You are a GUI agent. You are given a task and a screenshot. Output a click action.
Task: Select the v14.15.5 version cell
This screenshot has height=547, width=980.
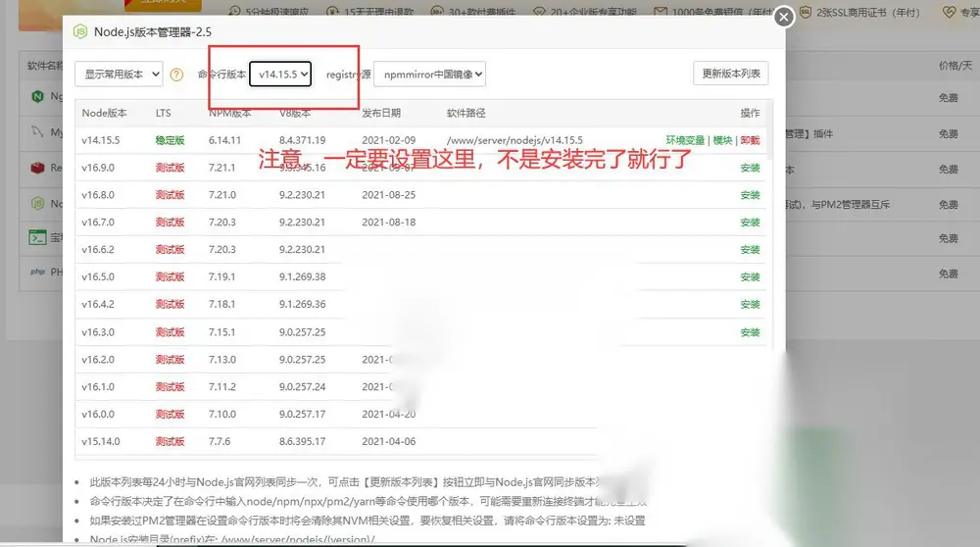coord(101,140)
